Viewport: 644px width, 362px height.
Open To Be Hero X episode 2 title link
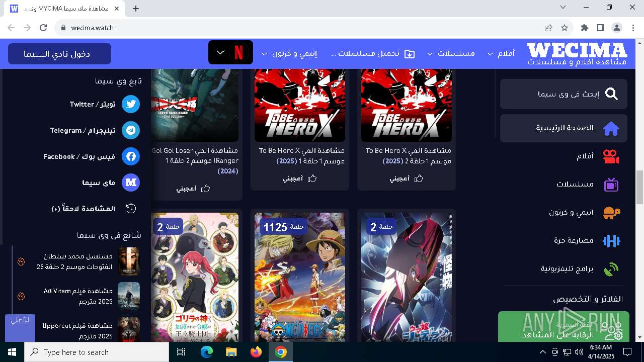point(409,156)
